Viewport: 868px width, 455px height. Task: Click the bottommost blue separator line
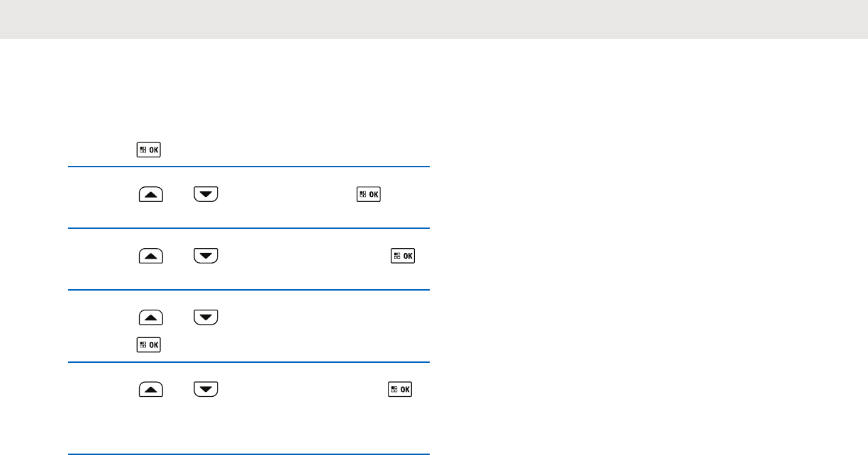(248, 454)
